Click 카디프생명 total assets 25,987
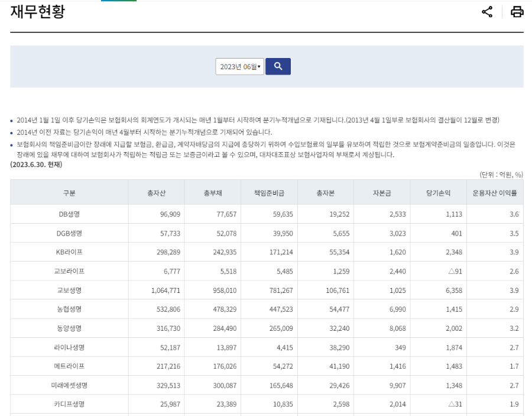Viewport: 532px width, 416px height. click(x=170, y=404)
